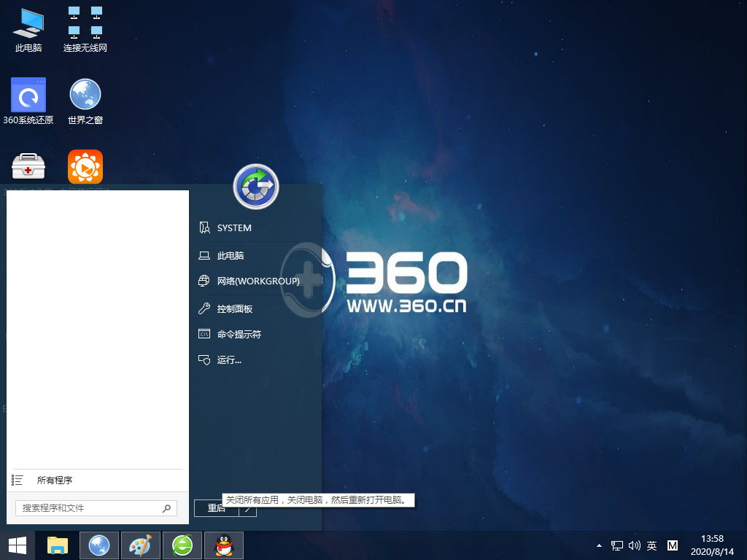Click the 重启 restart button
The image size is (747, 560).
pyautogui.click(x=216, y=508)
